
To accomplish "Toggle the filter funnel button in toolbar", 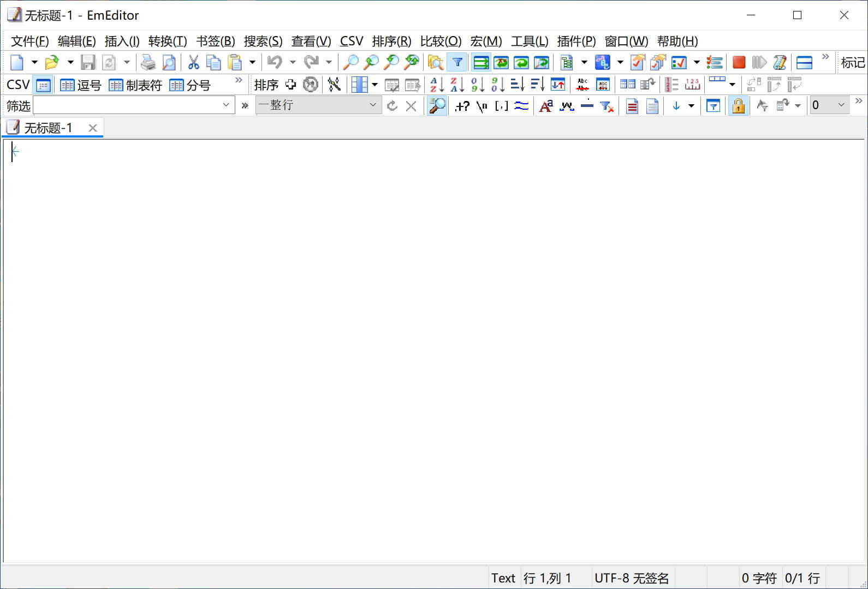I will (457, 63).
